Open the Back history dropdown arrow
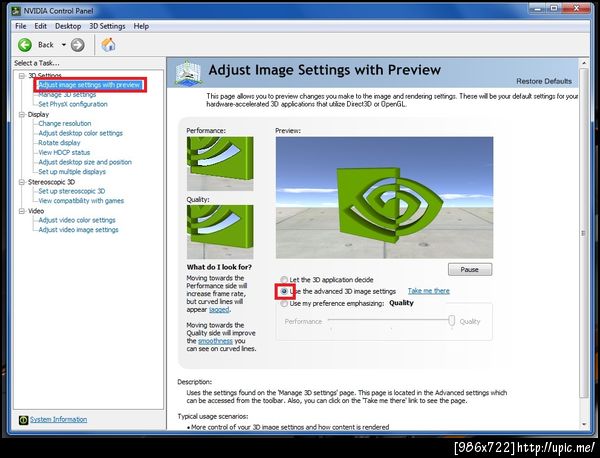This screenshot has height=458, width=600. point(64,45)
